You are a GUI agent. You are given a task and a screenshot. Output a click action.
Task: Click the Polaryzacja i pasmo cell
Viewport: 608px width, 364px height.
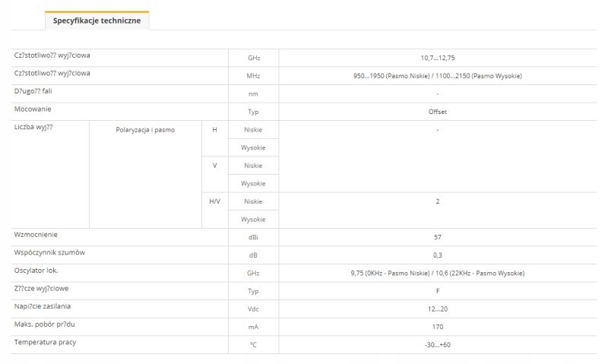145,130
